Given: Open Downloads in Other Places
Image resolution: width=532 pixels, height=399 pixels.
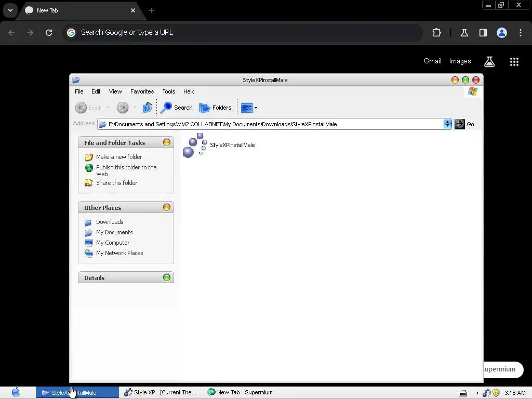Looking at the screenshot, I should (110, 222).
